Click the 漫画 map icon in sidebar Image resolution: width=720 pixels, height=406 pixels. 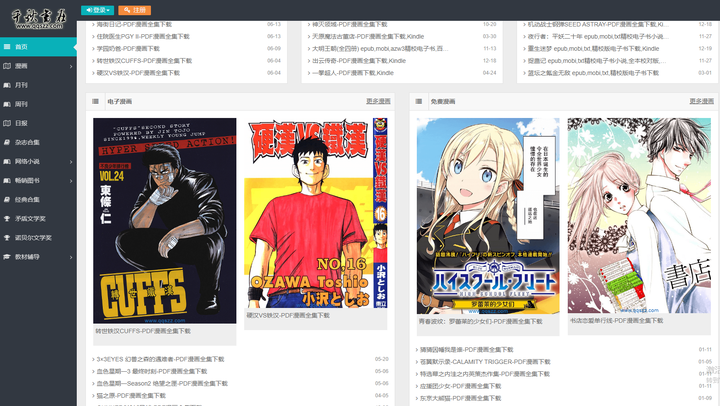coord(7,66)
